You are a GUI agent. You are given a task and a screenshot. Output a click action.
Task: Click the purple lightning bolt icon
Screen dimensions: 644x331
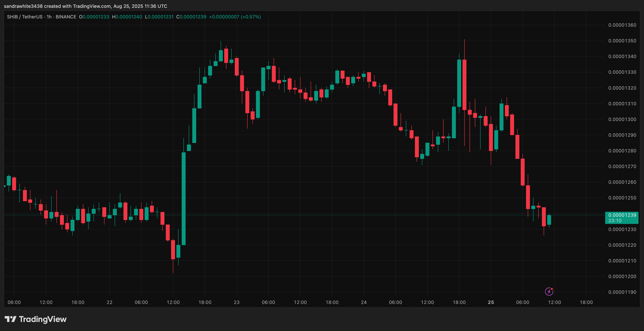[x=549, y=291]
